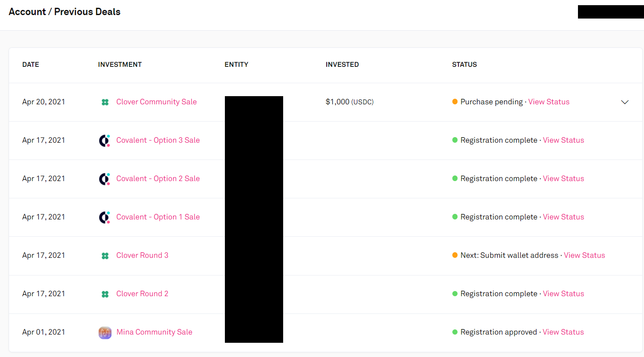Open the Covalent - Option 1 Sale link
The image size is (644, 357).
[x=158, y=217]
